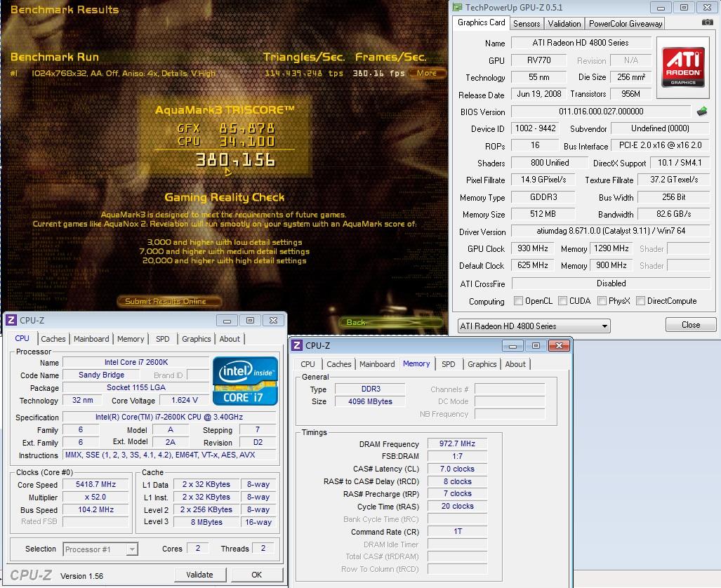Click the GPU-Z camera screenshot icon
721x588 pixels.
(707, 22)
